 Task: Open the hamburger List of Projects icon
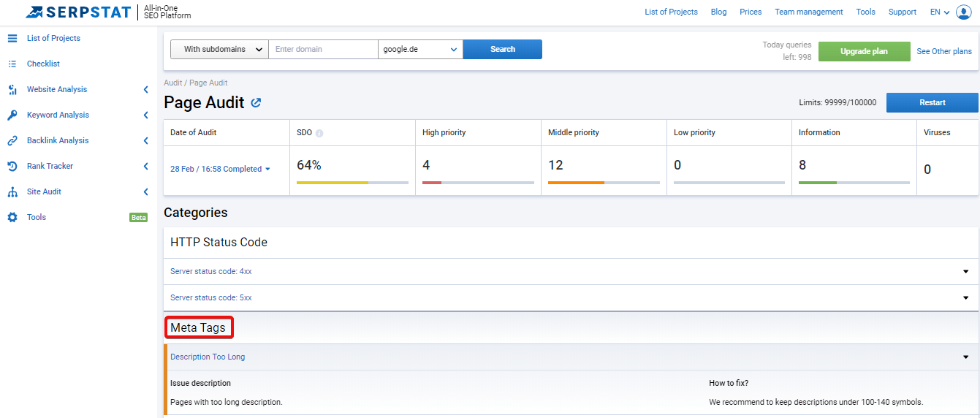12,38
